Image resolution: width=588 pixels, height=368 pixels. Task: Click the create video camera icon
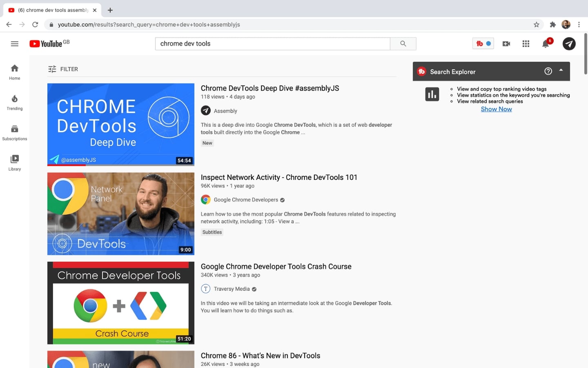point(506,44)
